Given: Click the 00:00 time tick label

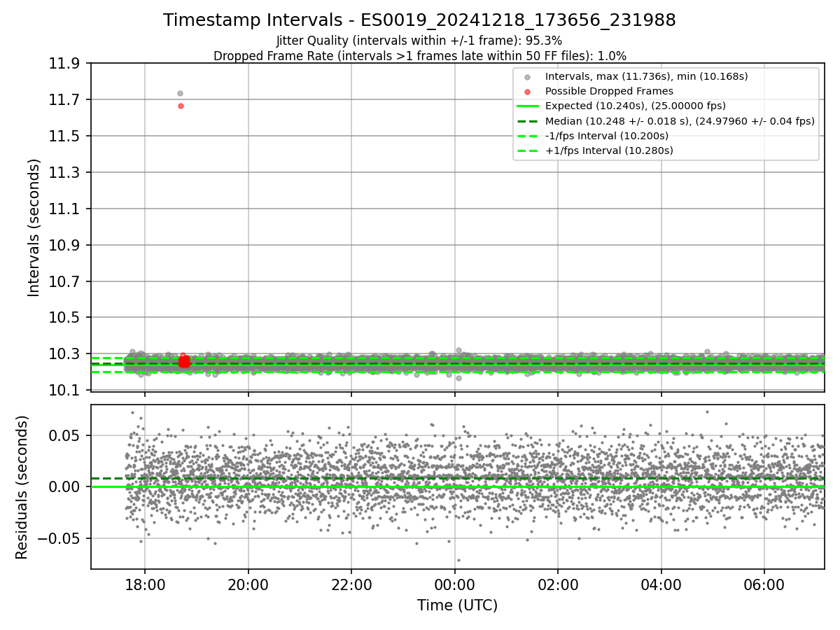Looking at the screenshot, I should coord(455,584).
